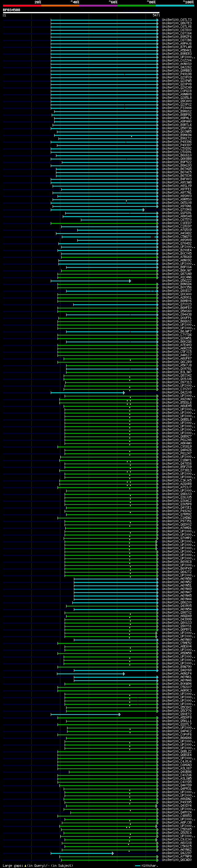Click the cyan alignment bar for P49198

pos(104,74)
